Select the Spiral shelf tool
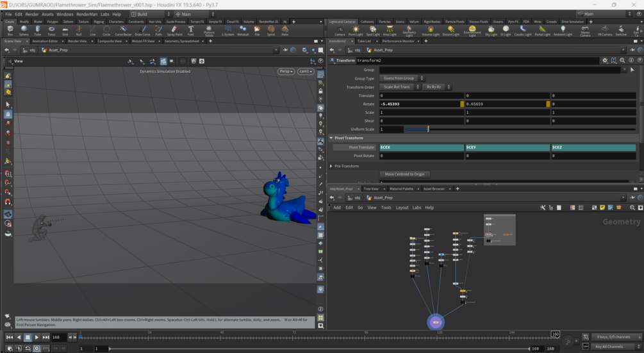 (x=271, y=30)
